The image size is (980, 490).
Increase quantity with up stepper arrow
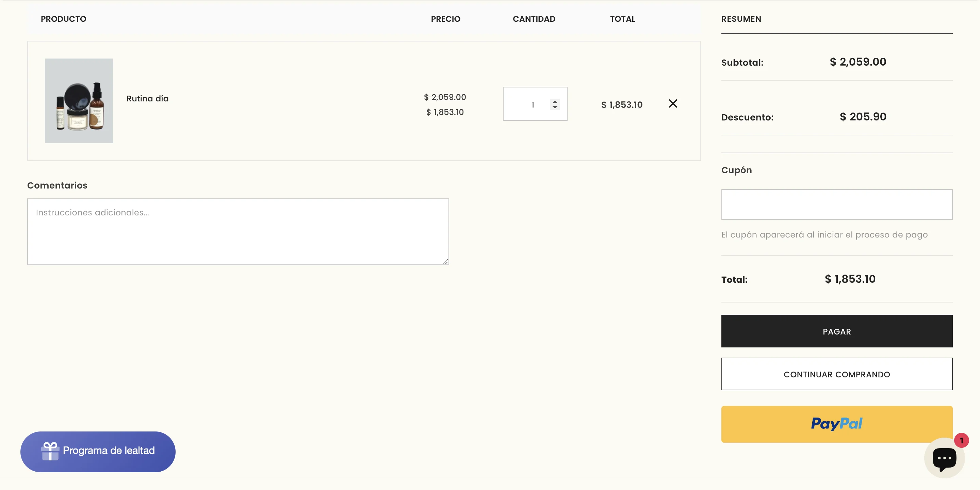(555, 102)
